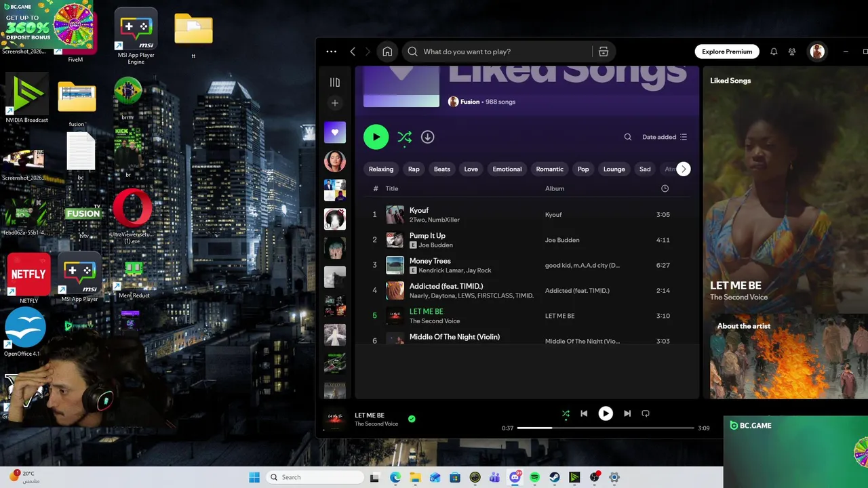Viewport: 868px width, 488px height.
Task: Open the good kid, m.A.A.d city album link
Action: point(583,266)
